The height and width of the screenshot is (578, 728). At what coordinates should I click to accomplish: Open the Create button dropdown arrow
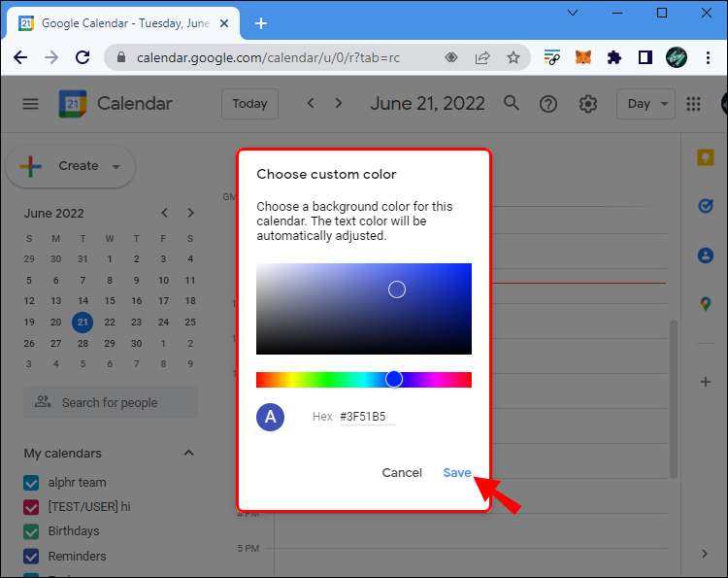[116, 167]
